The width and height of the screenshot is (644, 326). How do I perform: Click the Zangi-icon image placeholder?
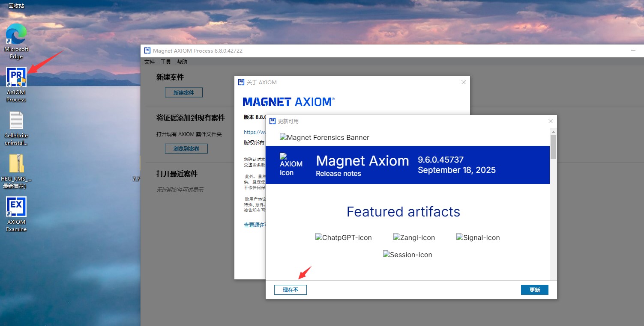(x=414, y=237)
